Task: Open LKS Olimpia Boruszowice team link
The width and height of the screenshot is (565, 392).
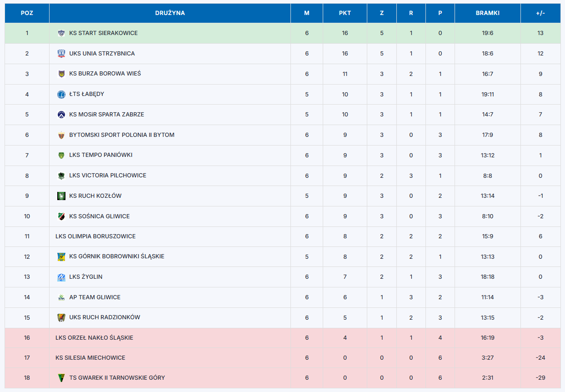Action: click(95, 236)
